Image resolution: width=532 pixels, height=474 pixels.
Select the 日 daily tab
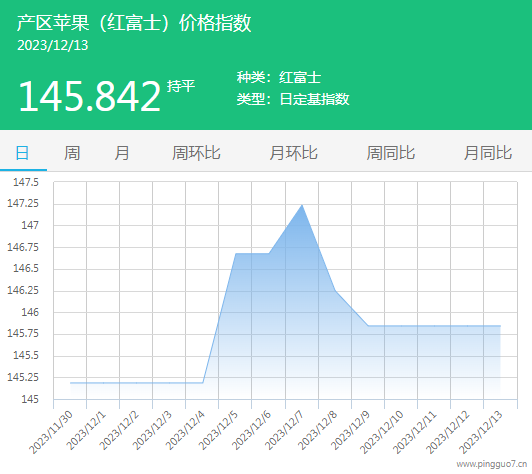point(22,153)
